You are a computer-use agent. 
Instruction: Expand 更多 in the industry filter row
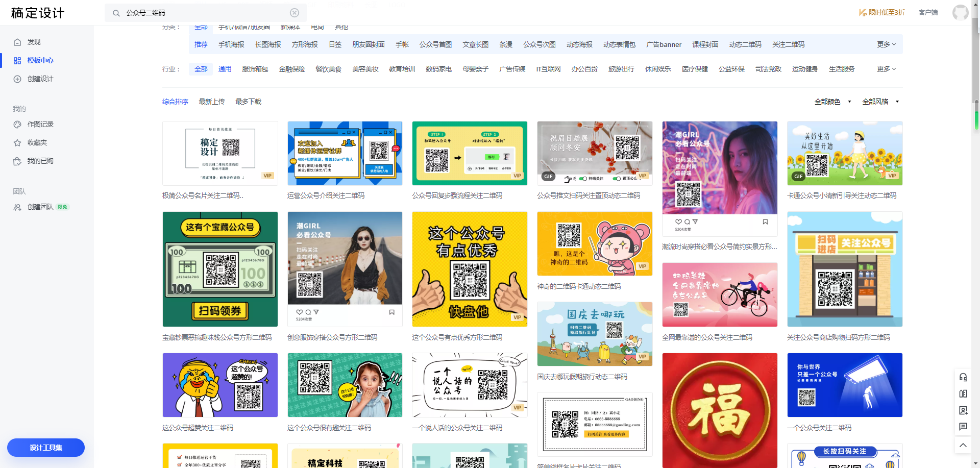[887, 69]
